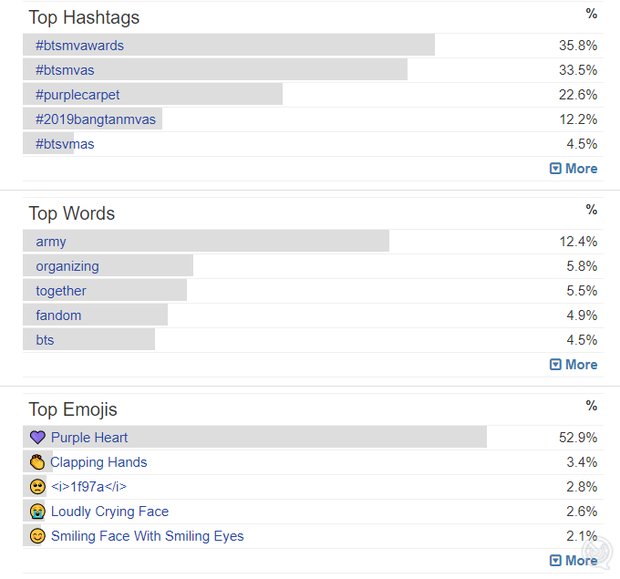This screenshot has height=579, width=620.
Task: Select the #purplecarpet hashtag
Action: click(x=78, y=95)
